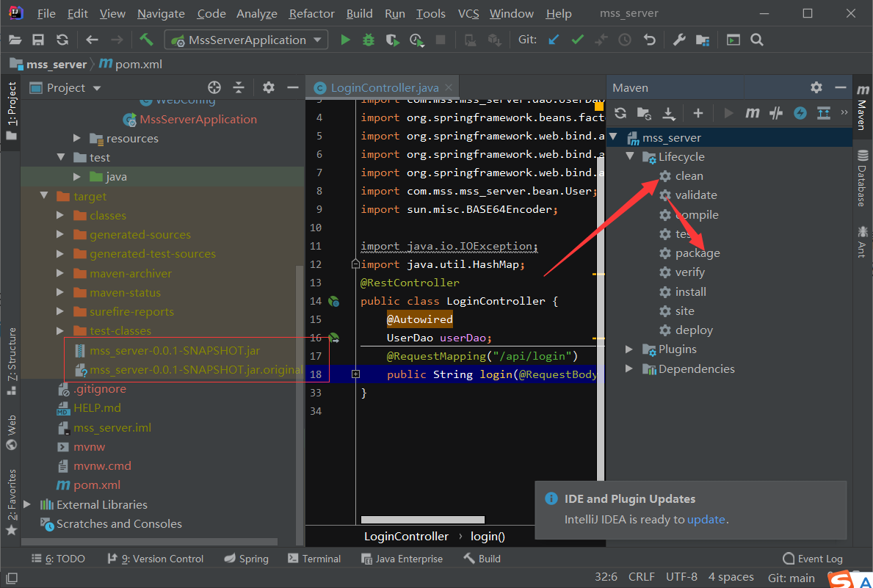Build the project with the hammer icon
This screenshot has height=588, width=873.
click(146, 40)
